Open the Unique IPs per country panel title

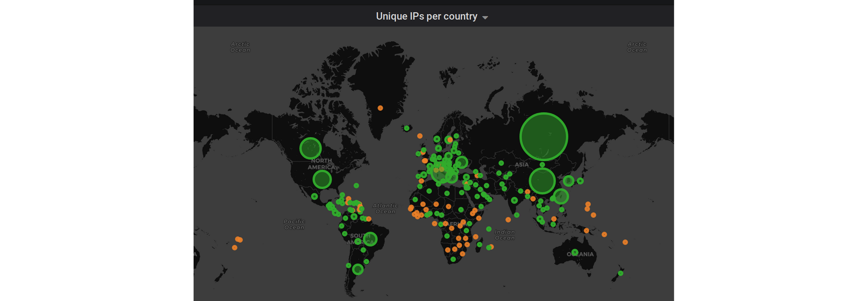(x=427, y=17)
